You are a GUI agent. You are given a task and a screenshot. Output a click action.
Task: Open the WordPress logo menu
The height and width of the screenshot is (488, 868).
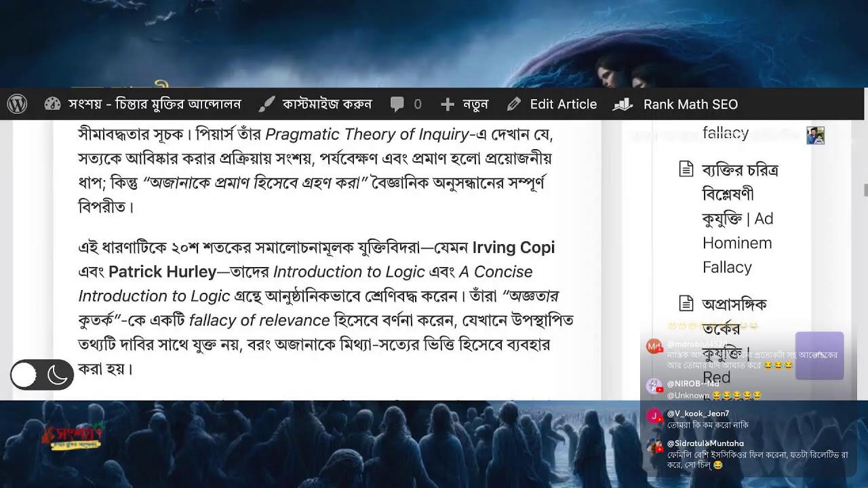(x=17, y=104)
